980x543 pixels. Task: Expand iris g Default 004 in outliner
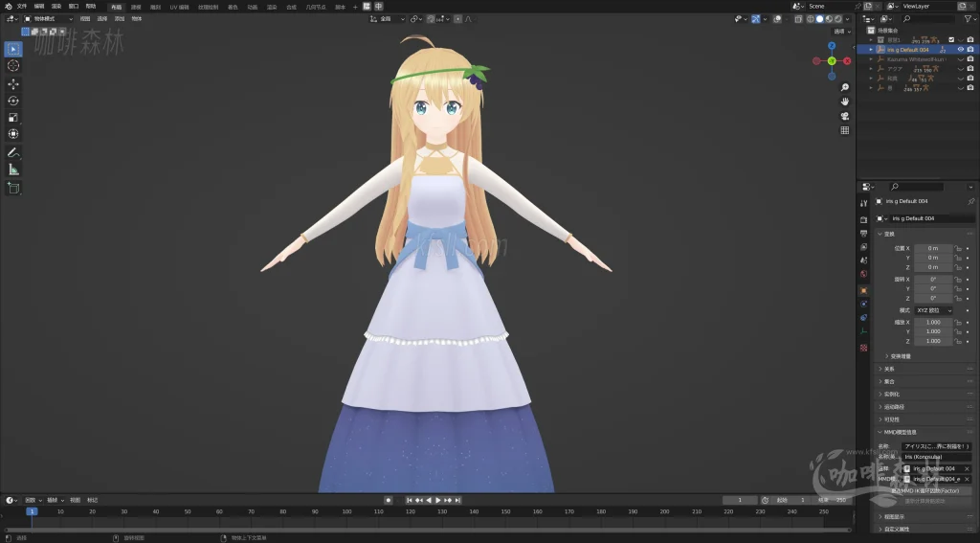(x=871, y=50)
